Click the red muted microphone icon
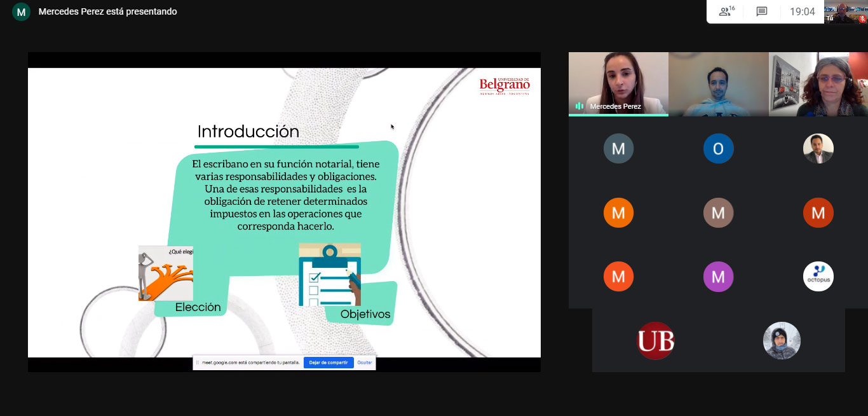 862,18
